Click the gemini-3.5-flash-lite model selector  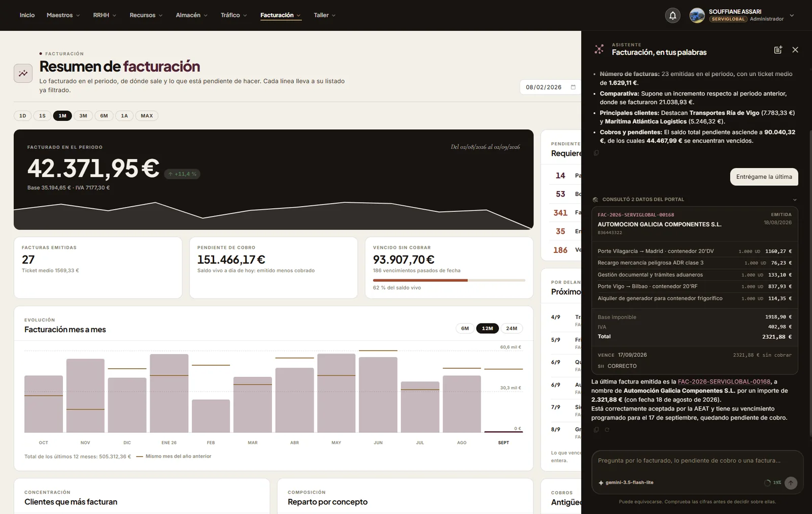pyautogui.click(x=626, y=483)
